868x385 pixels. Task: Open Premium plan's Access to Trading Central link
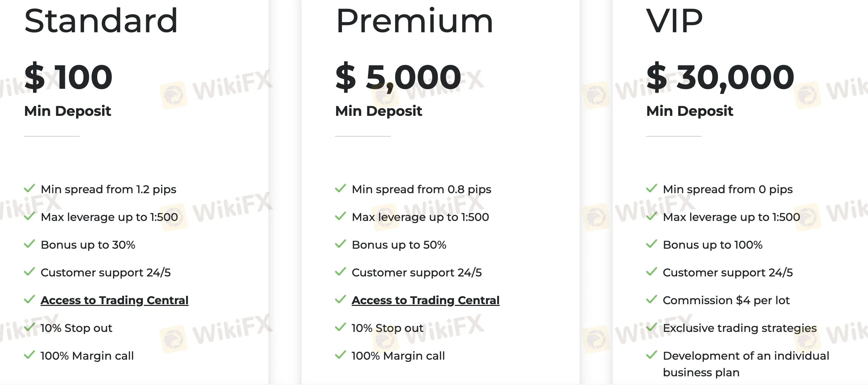[426, 300]
